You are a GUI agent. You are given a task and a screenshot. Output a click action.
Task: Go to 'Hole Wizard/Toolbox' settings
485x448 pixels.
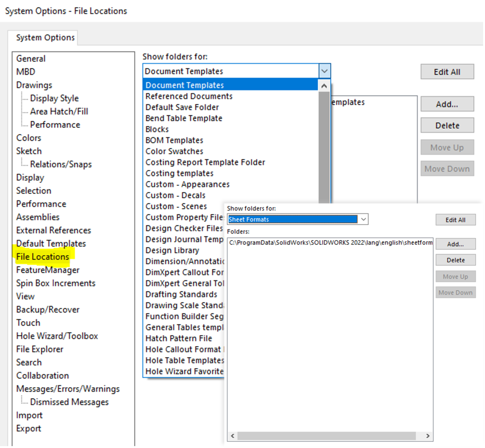point(57,336)
